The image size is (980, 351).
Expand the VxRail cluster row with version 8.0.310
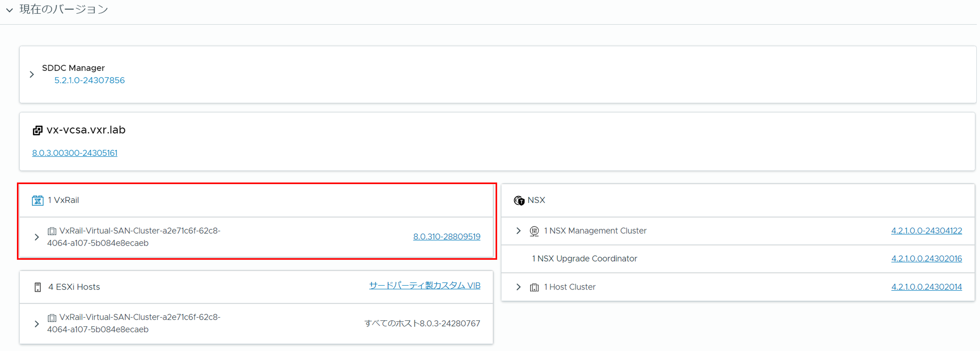coord(37,237)
